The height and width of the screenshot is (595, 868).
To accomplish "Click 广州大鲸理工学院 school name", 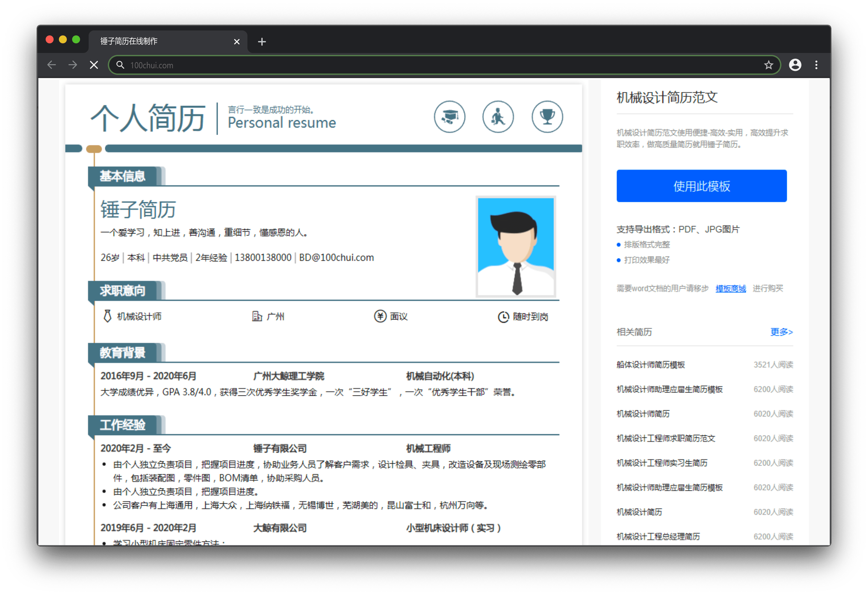I will coord(288,376).
